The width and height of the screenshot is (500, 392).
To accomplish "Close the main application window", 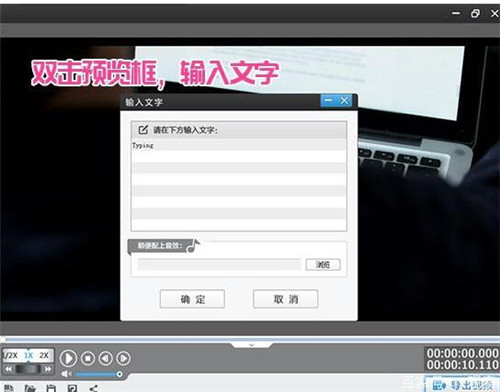I will (495, 13).
